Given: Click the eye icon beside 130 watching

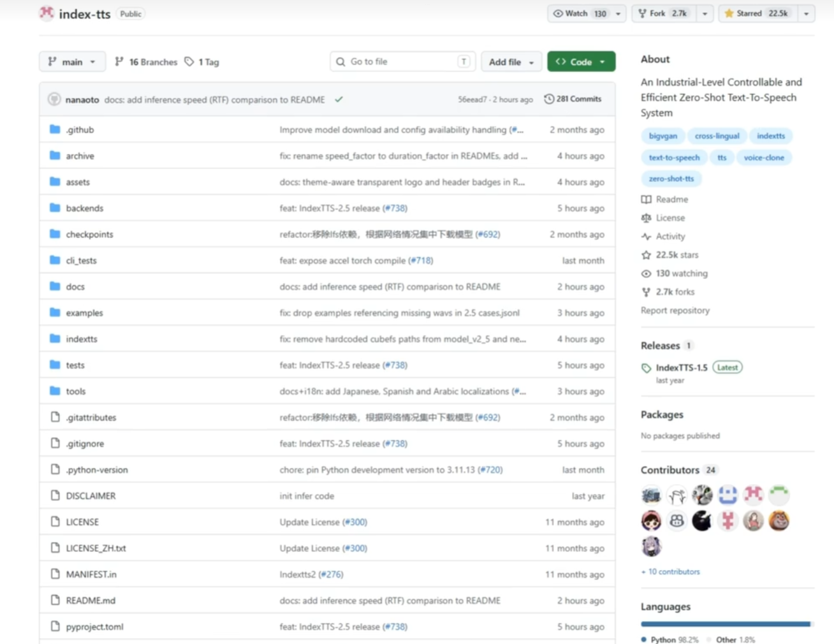Looking at the screenshot, I should pos(646,274).
